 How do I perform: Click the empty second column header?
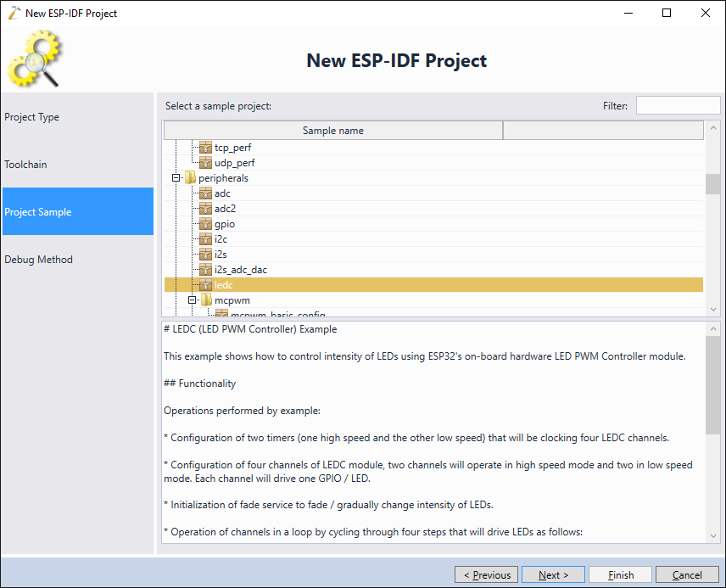603,131
